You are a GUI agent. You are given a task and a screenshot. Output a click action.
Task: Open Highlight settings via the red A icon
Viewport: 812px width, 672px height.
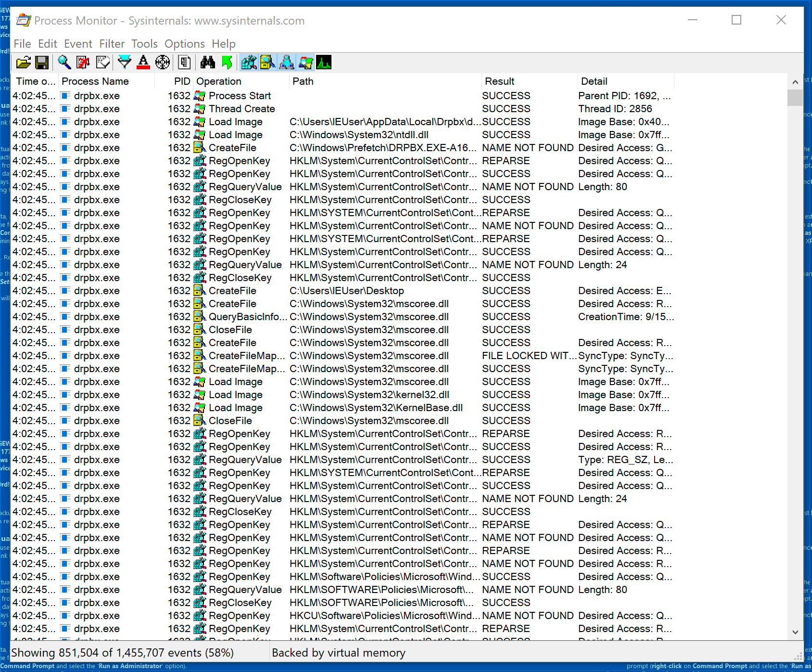click(x=143, y=63)
